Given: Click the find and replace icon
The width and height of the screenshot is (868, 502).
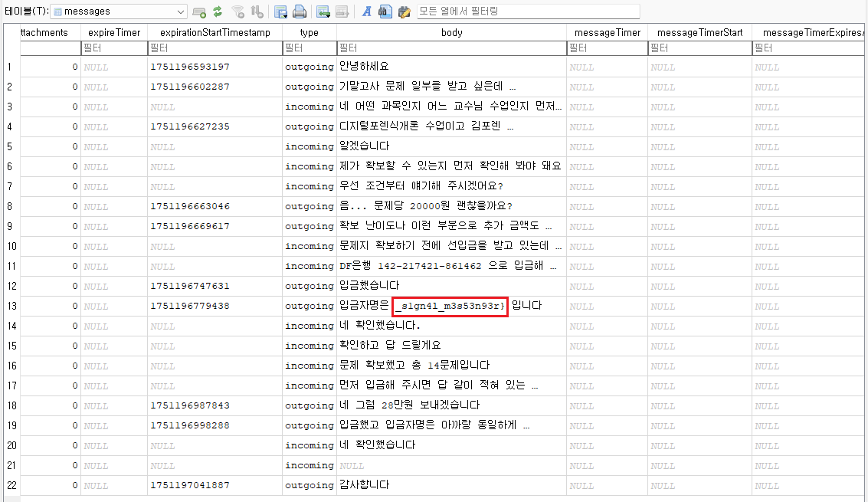Looking at the screenshot, I should click(x=404, y=11).
